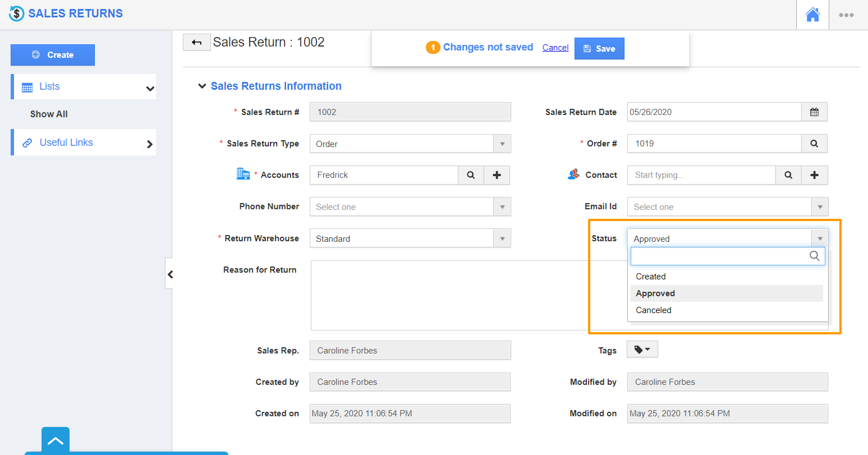Screen dimensions: 868x455
Task: Click the search icon in the Contact field
Action: pos(788,174)
